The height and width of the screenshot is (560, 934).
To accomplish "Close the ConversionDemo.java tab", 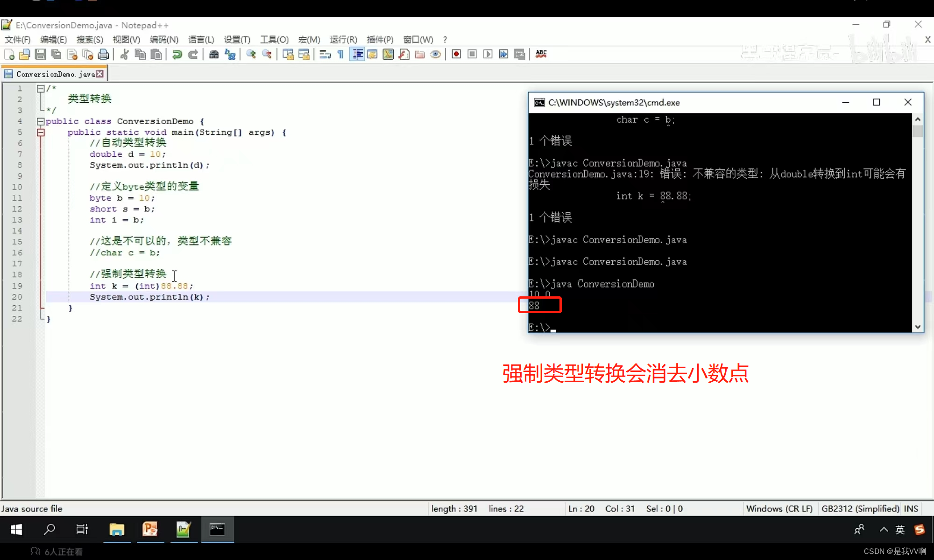I will (99, 74).
